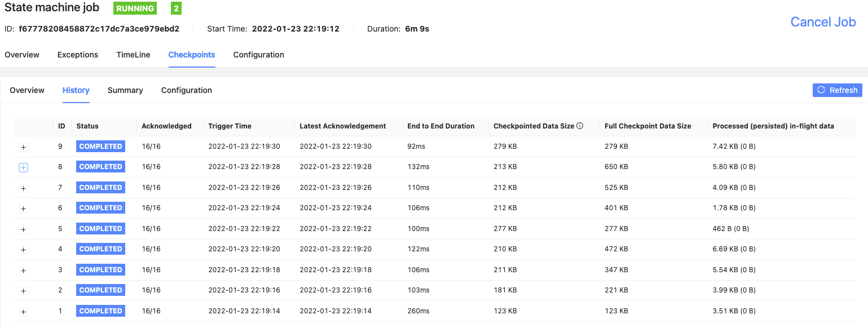The height and width of the screenshot is (328, 868).
Task: Select the Summary sub-tab
Action: (125, 90)
